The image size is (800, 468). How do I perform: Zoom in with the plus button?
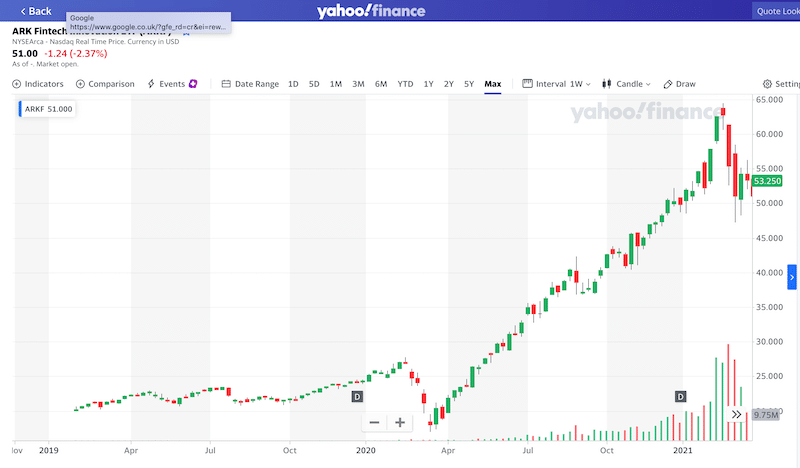[400, 422]
